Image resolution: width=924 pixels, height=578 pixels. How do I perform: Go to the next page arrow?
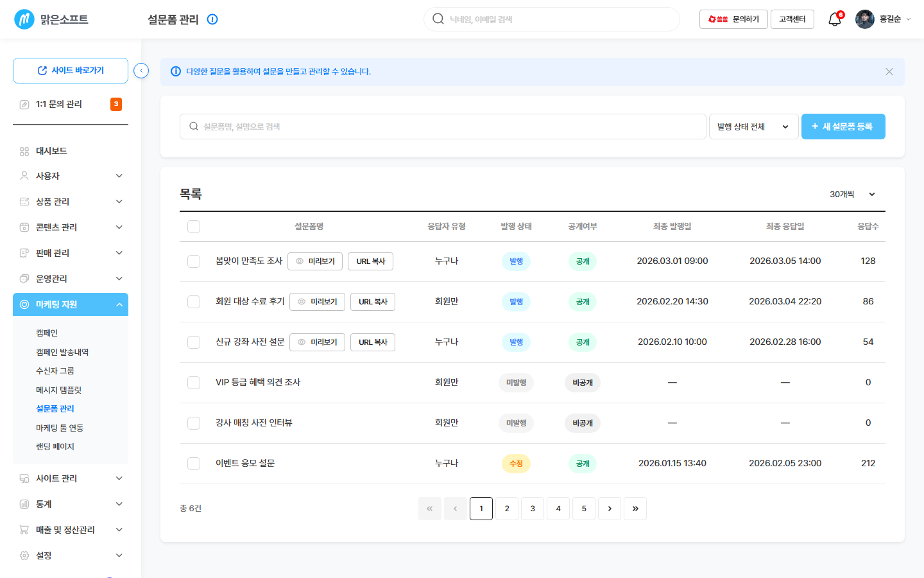point(610,509)
